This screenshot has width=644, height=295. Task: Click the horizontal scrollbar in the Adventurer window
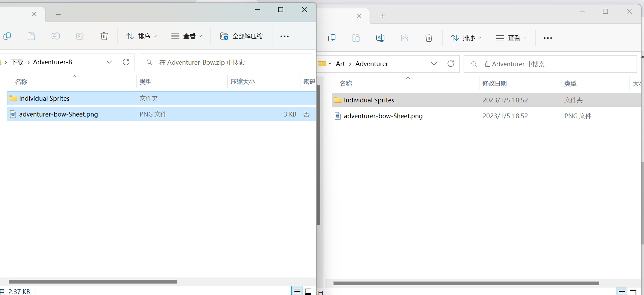466,283
